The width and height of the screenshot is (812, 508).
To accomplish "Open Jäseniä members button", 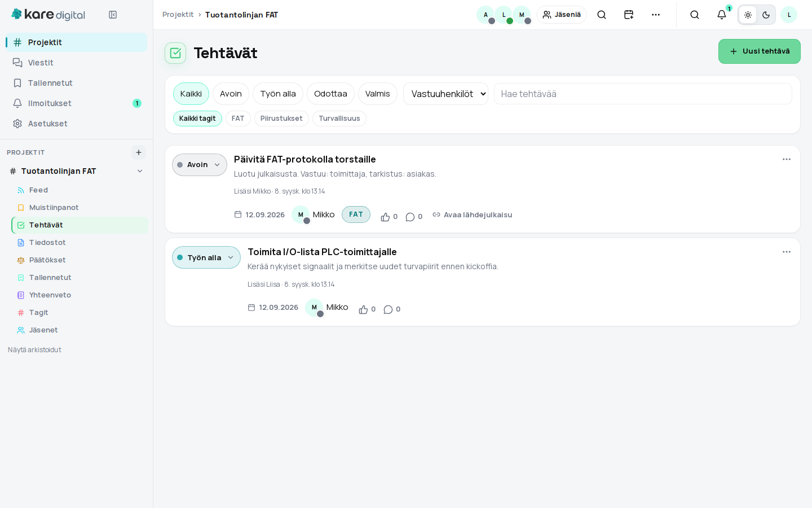I will 562,15.
